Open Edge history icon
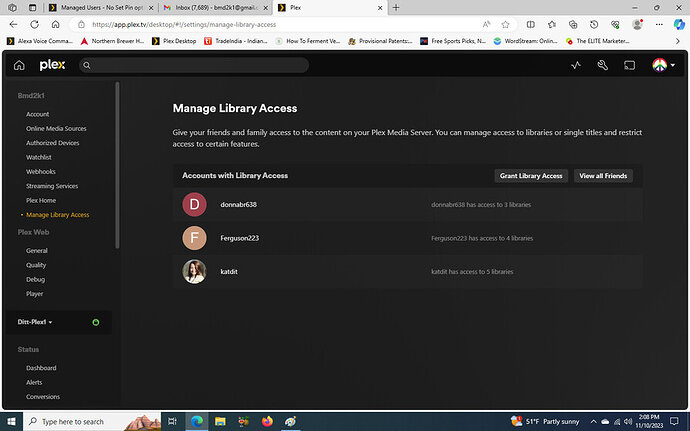This screenshot has width=690, height=431. point(594,25)
